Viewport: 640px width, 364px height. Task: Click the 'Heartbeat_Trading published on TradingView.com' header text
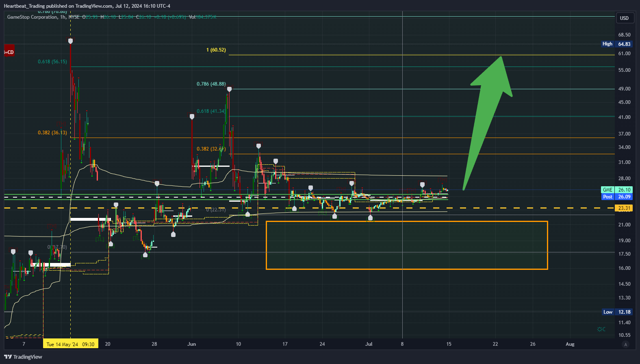point(58,6)
